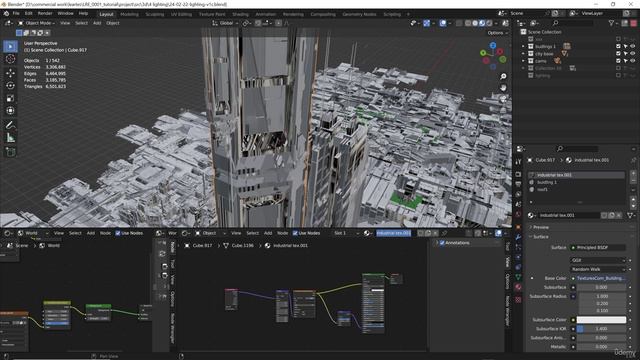
Task: Click the properties editor search field
Action: [x=578, y=149]
